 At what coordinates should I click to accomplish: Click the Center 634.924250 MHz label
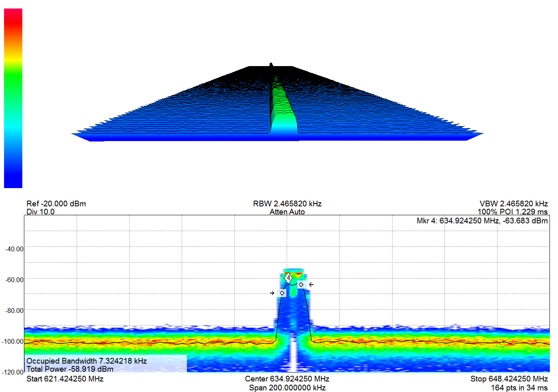tap(287, 379)
